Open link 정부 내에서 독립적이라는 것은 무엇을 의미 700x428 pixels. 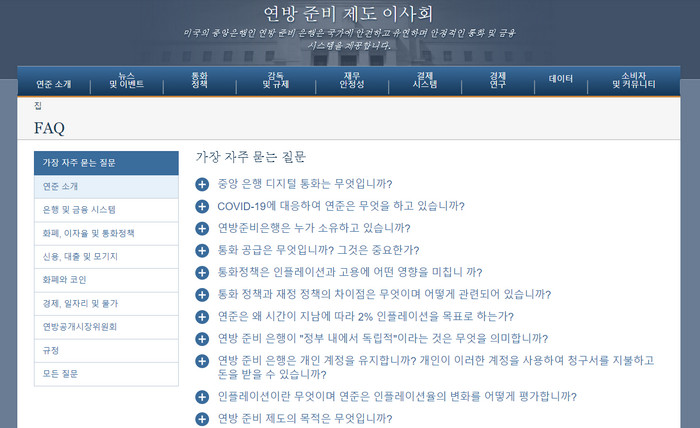point(383,339)
